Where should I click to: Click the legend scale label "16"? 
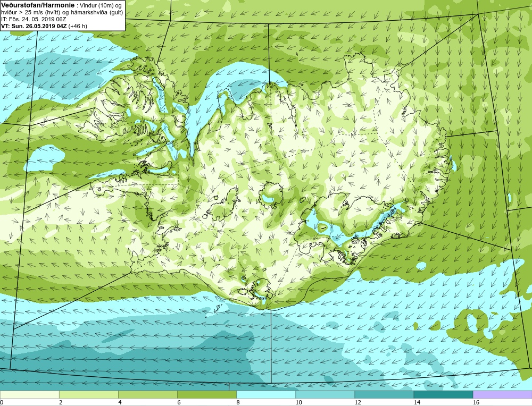point(476,402)
